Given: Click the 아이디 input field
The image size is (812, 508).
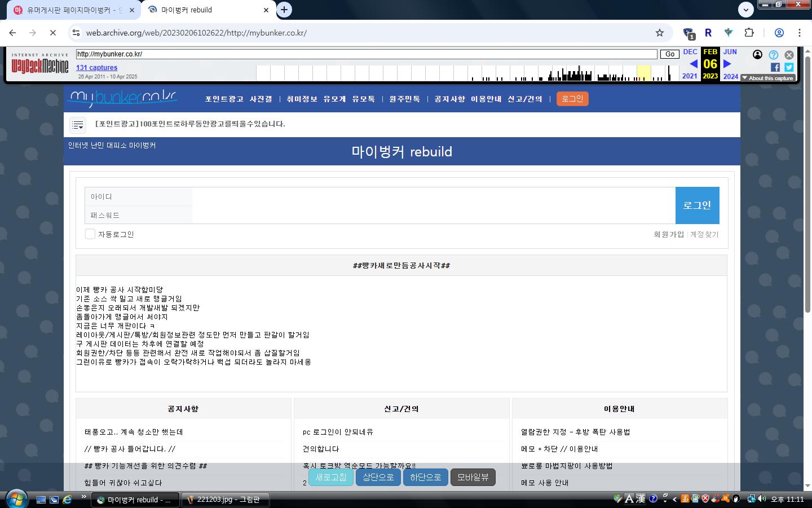Looking at the screenshot, I should pyautogui.click(x=433, y=196).
